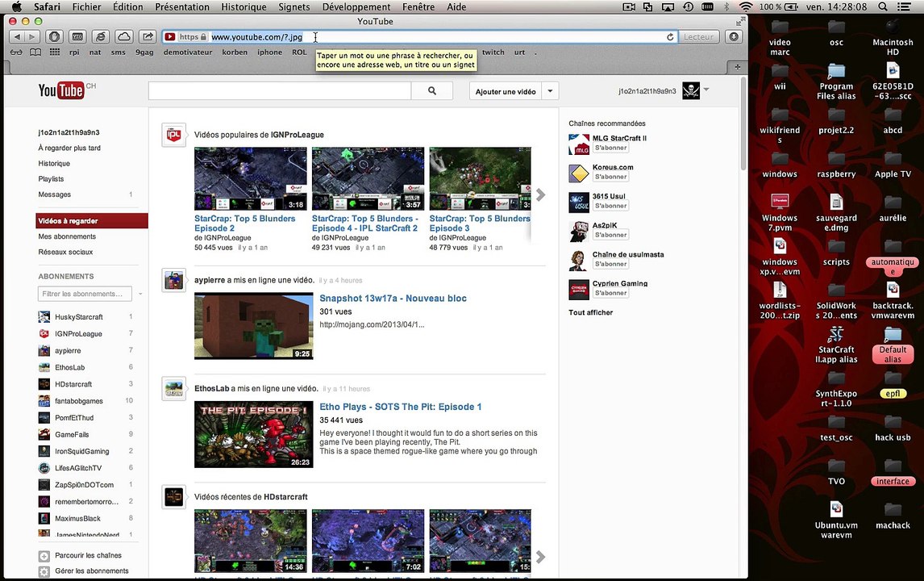
Task: Open the Historique menu
Action: [243, 6]
